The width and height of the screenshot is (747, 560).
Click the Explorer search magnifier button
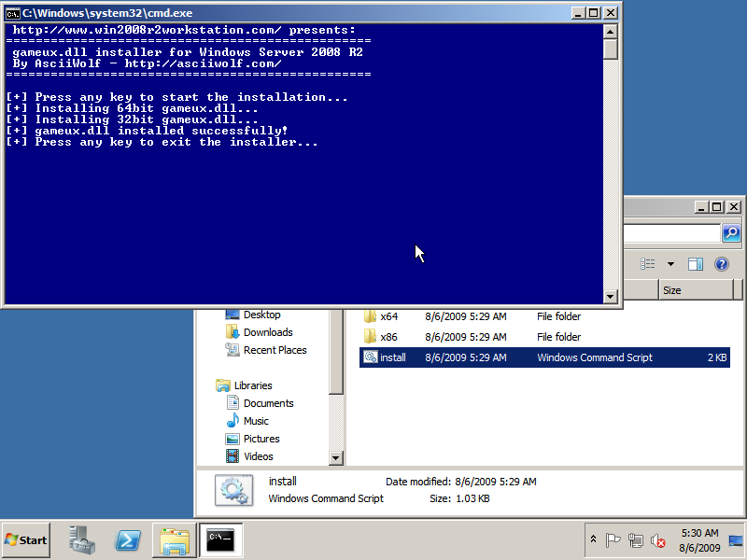(732, 232)
